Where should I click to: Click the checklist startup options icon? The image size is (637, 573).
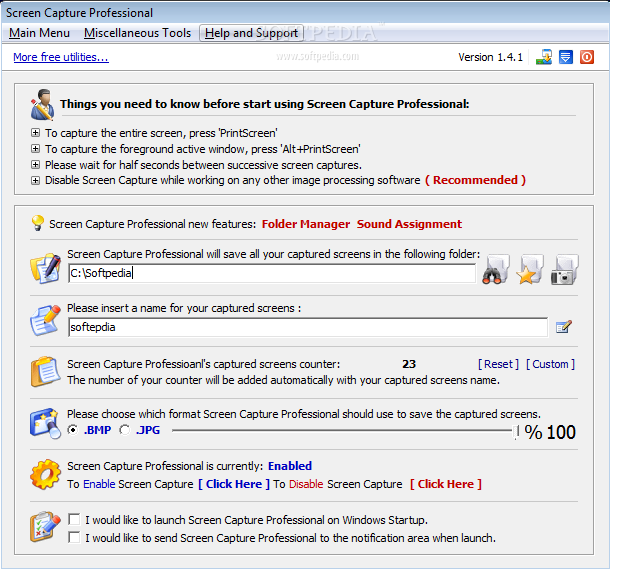(x=45, y=527)
